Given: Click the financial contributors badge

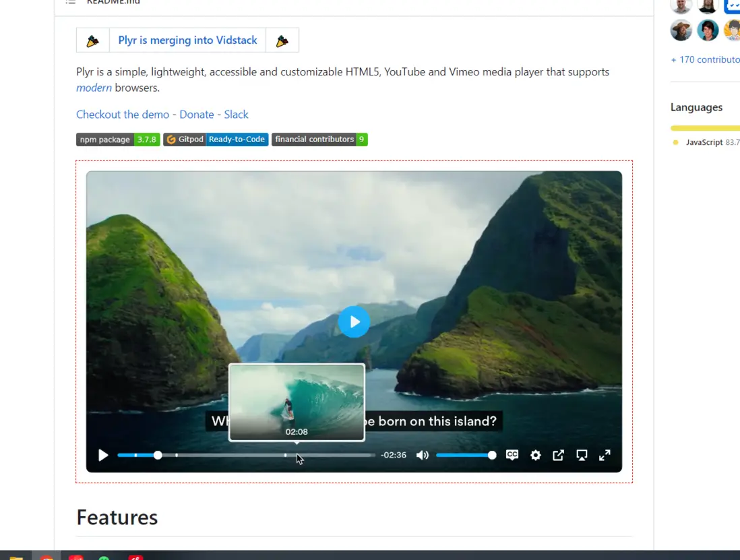Looking at the screenshot, I should 319,139.
